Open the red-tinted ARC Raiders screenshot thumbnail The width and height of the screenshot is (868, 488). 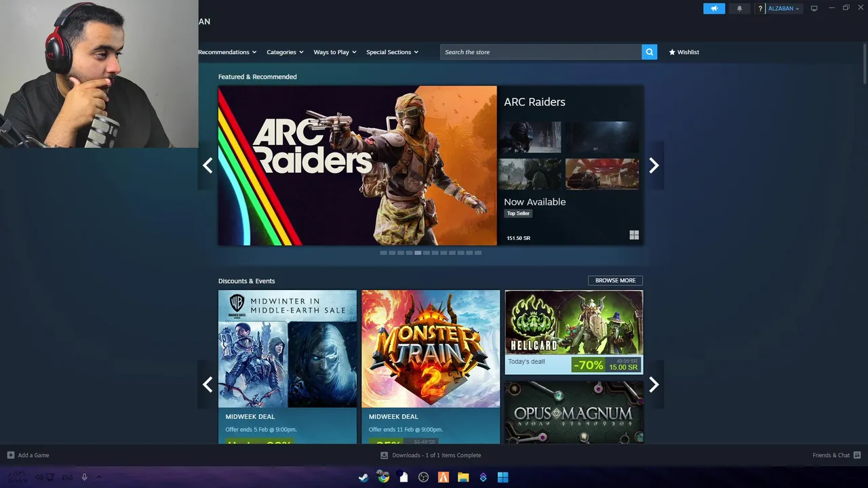pos(602,174)
